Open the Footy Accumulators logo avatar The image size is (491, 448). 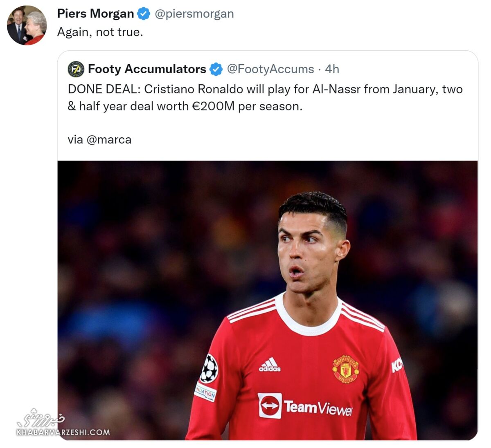tap(76, 69)
